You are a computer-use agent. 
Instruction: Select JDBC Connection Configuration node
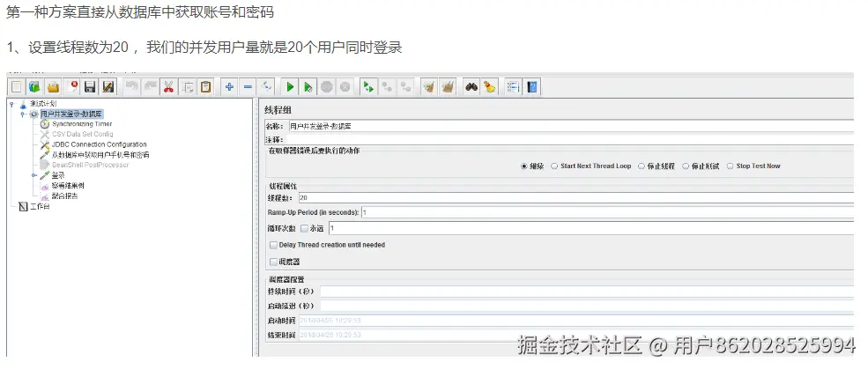(x=99, y=144)
